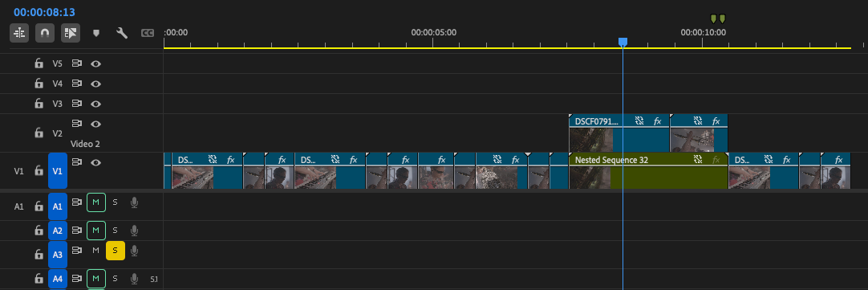Toggle sync lock for track V3
The width and height of the screenshot is (868, 290).
click(77, 104)
